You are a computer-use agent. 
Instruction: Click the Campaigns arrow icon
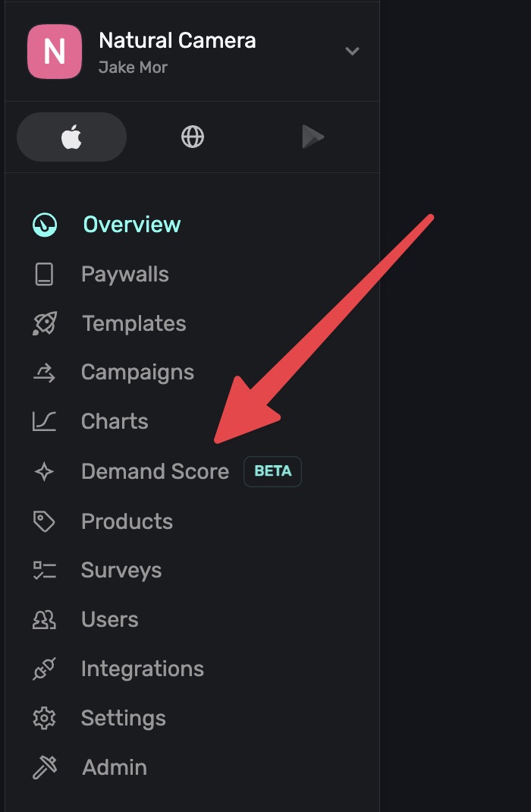point(44,372)
